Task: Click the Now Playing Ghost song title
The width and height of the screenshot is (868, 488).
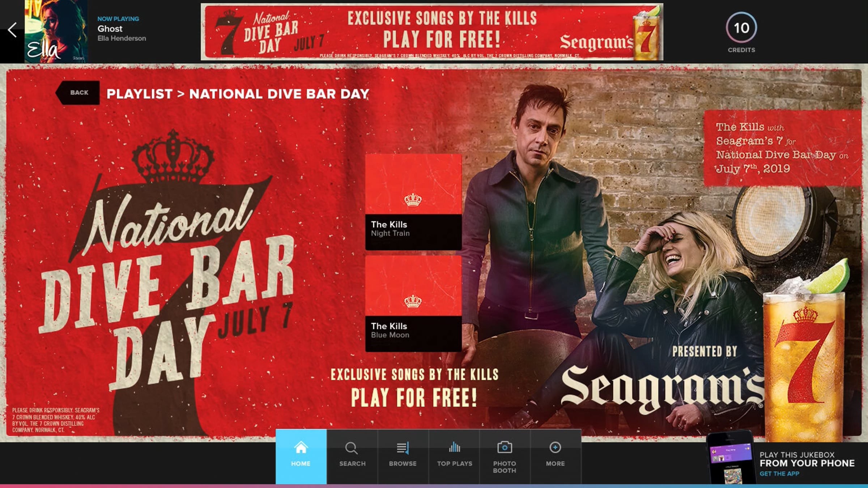Action: tap(110, 29)
